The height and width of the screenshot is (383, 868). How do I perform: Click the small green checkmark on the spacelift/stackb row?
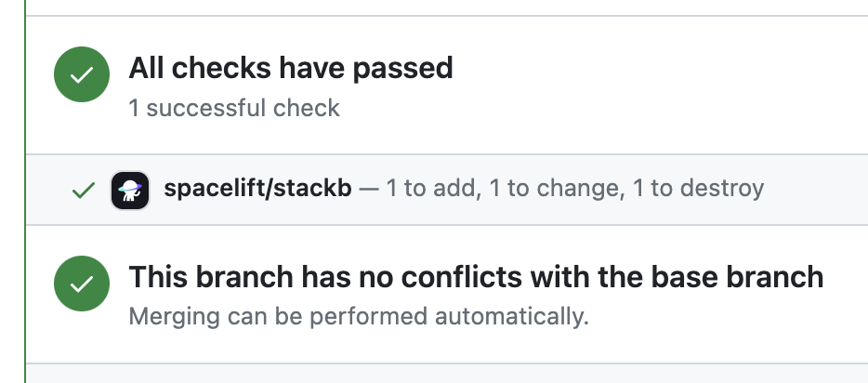pyautogui.click(x=84, y=190)
